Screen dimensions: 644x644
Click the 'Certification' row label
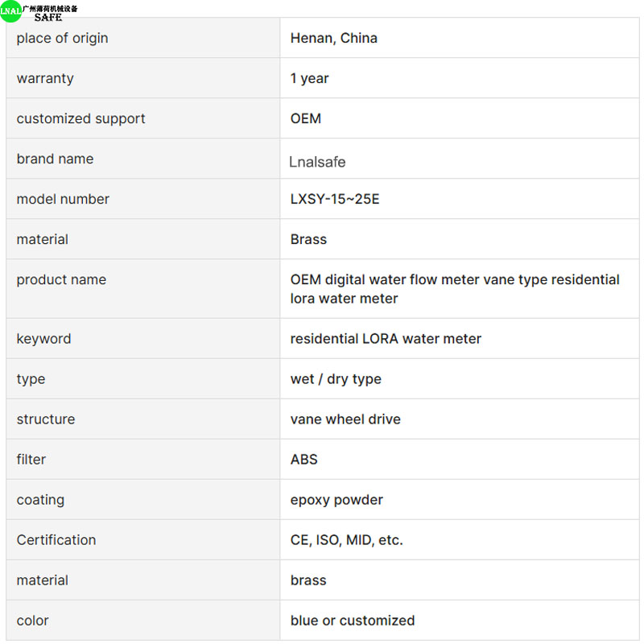coord(56,539)
